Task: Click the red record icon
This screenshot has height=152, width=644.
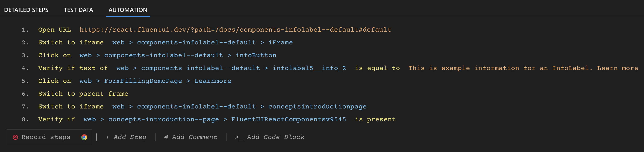Action: pos(15,137)
